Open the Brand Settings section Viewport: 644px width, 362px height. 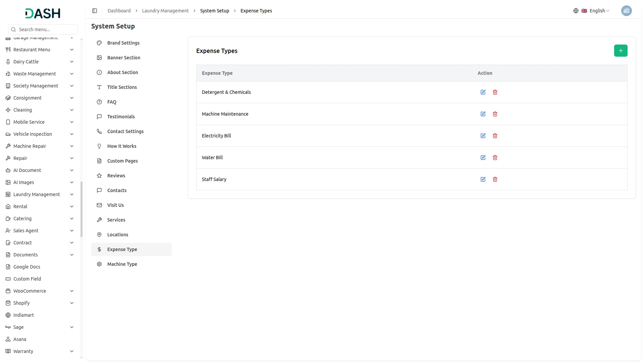coord(131,43)
